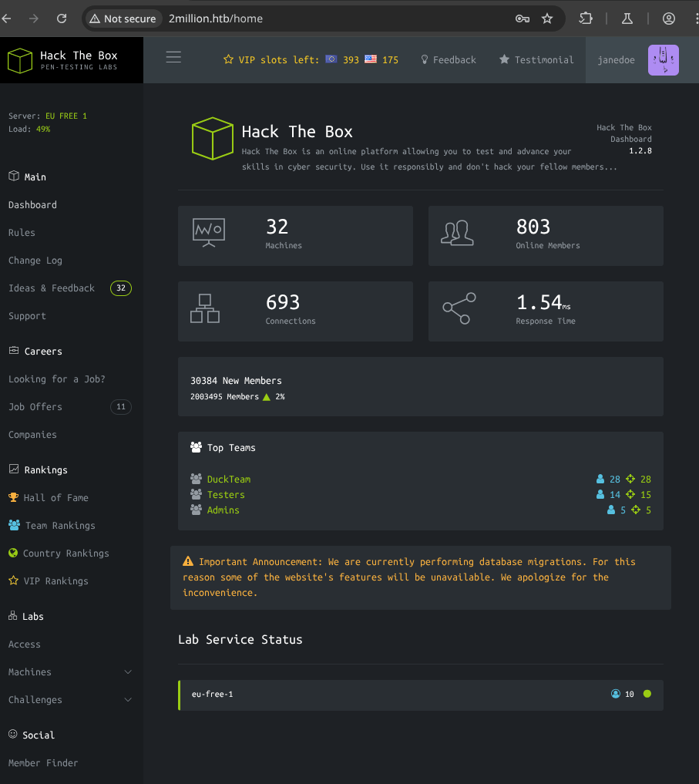The width and height of the screenshot is (699, 784).
Task: Click the VIP slots left star icon
Action: pyautogui.click(x=228, y=59)
